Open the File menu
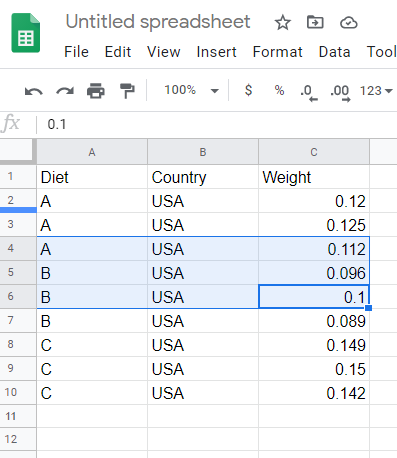The height and width of the screenshot is (458, 397). click(76, 52)
